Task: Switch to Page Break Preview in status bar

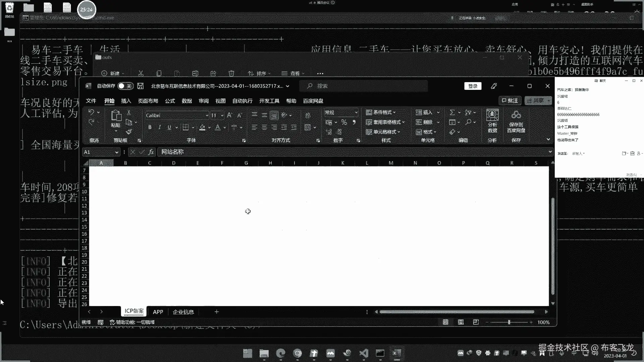Action: click(x=476, y=322)
